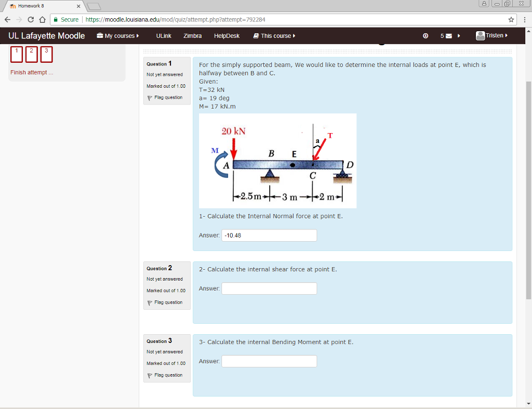Click the green Secure padlock indicator
Viewport: 532px width, 409px height.
point(66,20)
